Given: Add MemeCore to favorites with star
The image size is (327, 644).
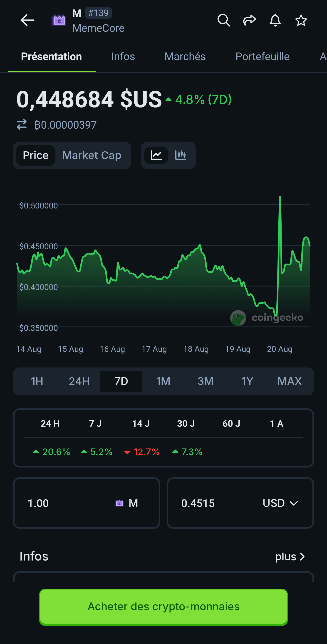Looking at the screenshot, I should (301, 20).
